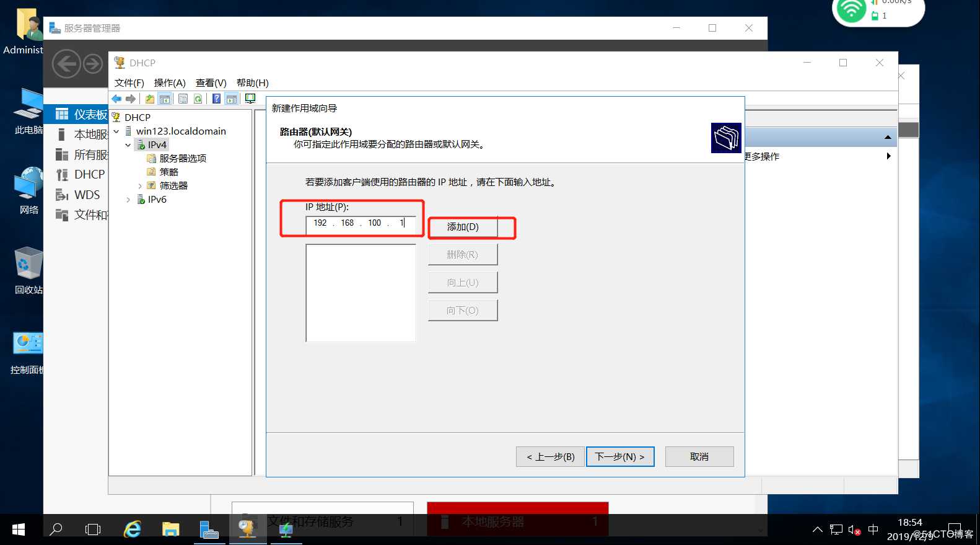Open the 回收站 desktop icon
This screenshot has height=545, width=980.
(x=28, y=271)
